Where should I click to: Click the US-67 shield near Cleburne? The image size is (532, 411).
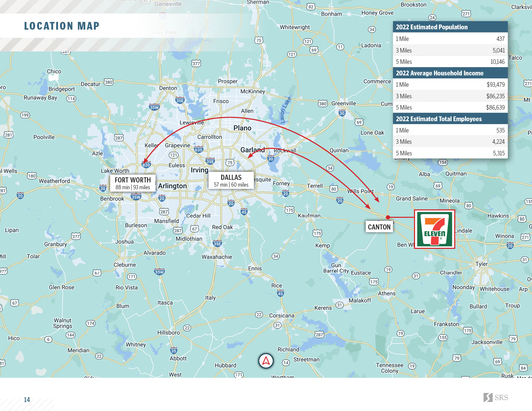[x=97, y=273]
